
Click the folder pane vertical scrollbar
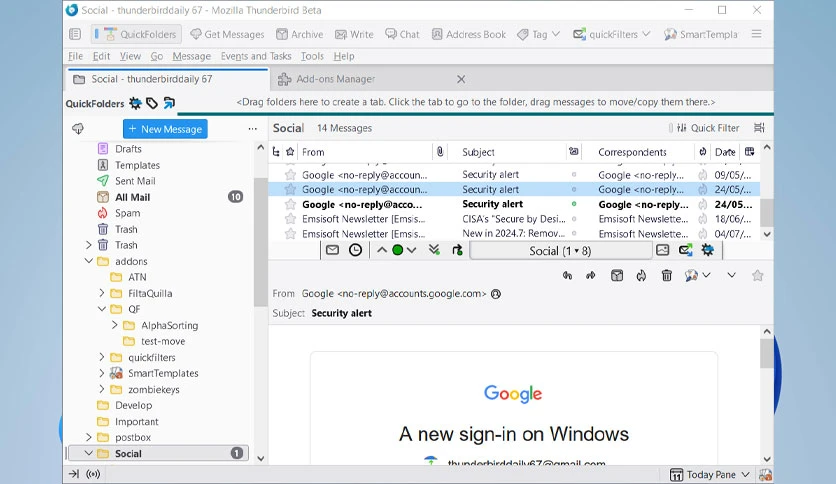tap(260, 243)
